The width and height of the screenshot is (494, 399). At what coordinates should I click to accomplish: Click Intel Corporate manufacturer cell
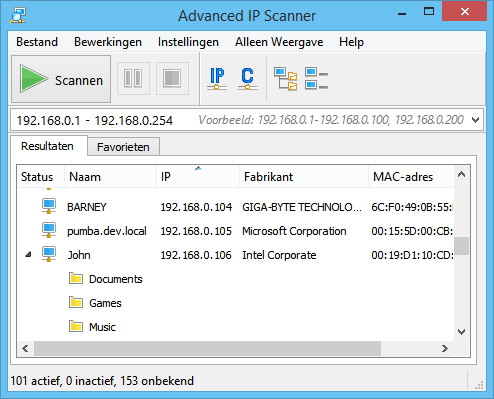click(x=279, y=255)
